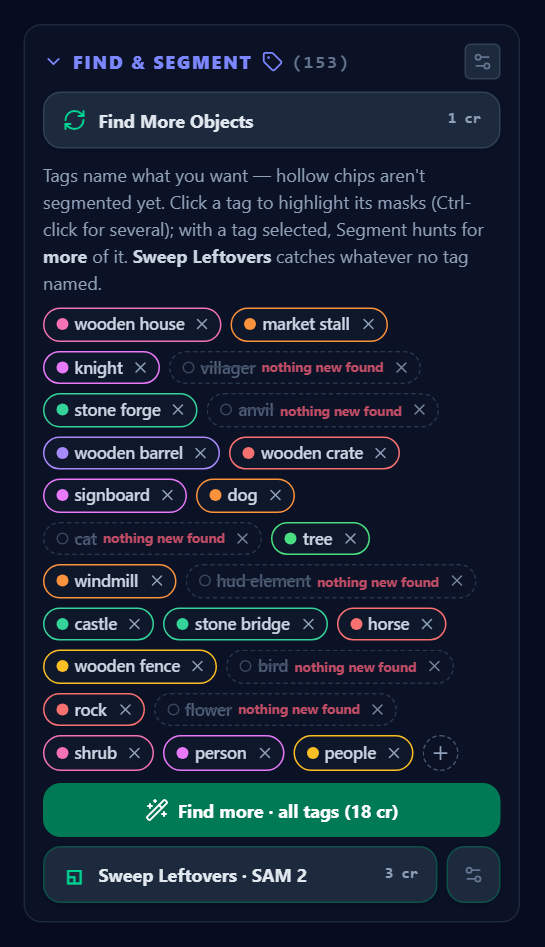Screen dimensions: 545x947
Task: Click Find More Objects button
Action: [x=272, y=120]
